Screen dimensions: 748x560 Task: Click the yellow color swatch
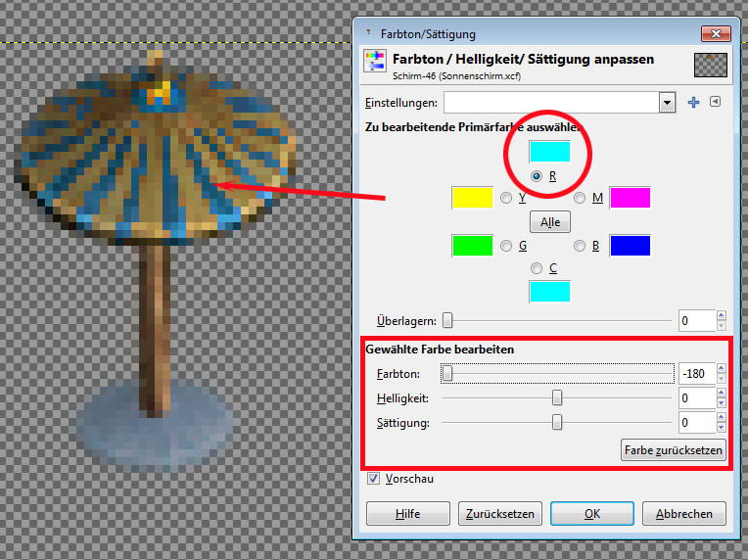pyautogui.click(x=472, y=198)
